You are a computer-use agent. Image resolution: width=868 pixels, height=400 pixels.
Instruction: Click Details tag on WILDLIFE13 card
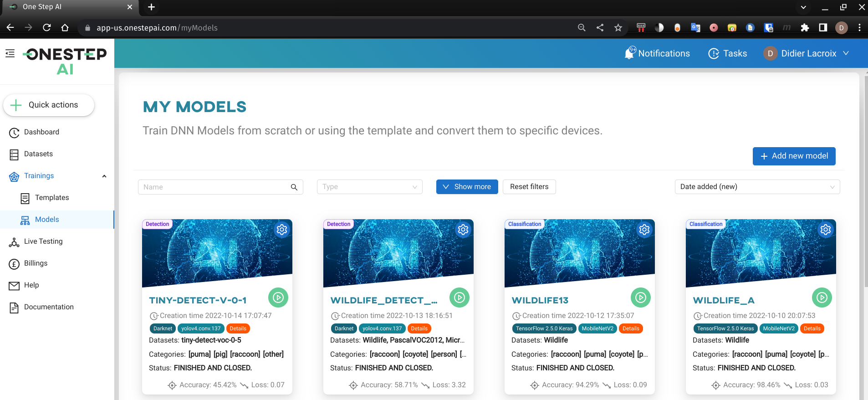[x=631, y=328]
